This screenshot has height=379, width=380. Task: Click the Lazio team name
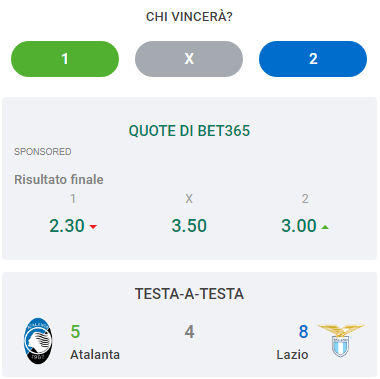click(292, 354)
